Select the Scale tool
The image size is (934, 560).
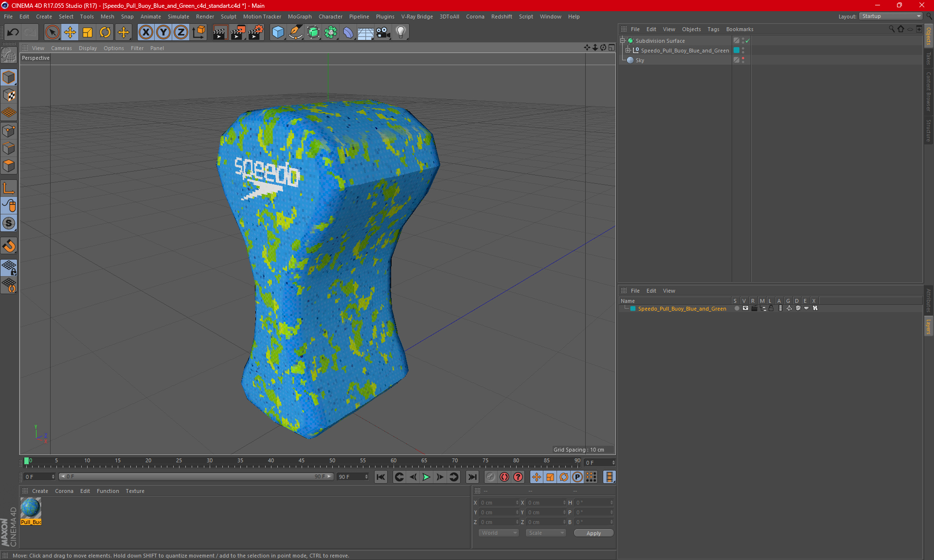(88, 33)
